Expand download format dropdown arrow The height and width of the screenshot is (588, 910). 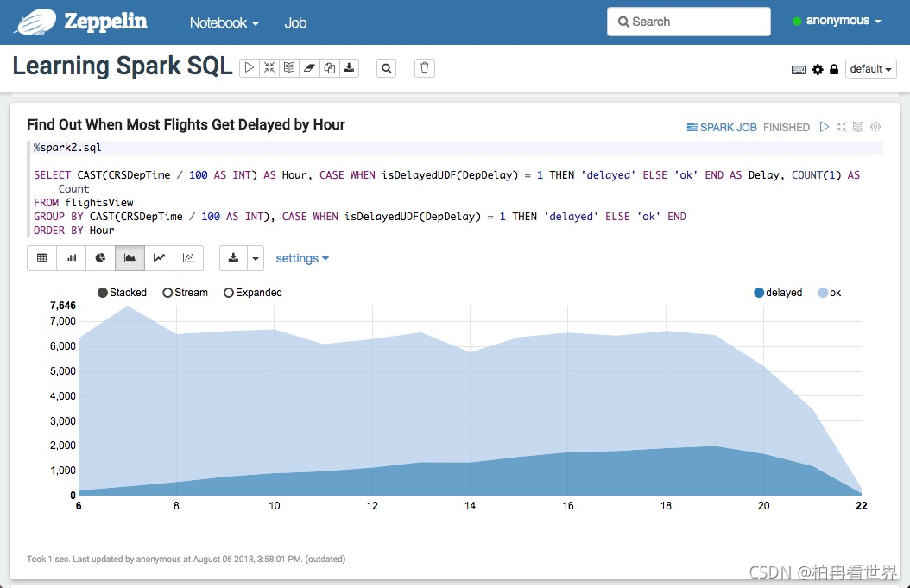(x=256, y=257)
